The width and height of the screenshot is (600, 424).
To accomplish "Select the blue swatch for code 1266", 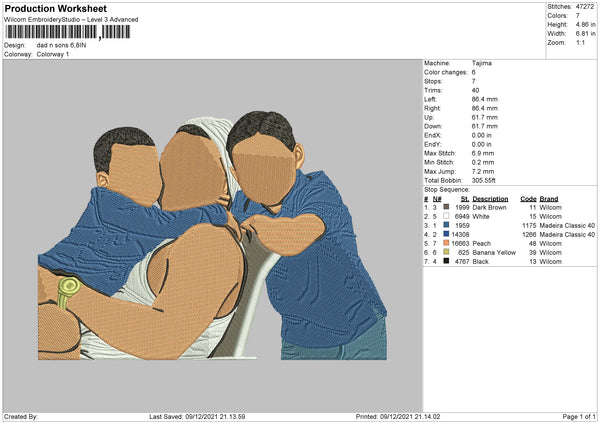I will point(446,234).
